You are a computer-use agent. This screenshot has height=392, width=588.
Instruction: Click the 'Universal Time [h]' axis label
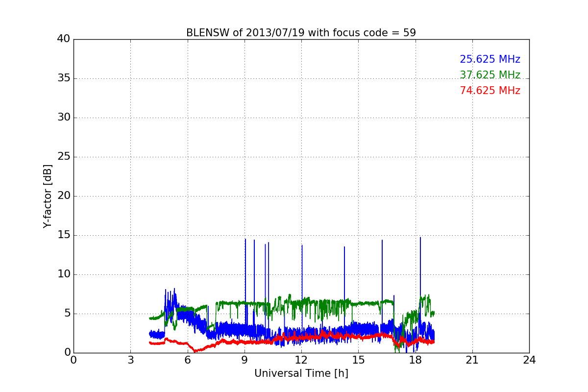pos(301,373)
